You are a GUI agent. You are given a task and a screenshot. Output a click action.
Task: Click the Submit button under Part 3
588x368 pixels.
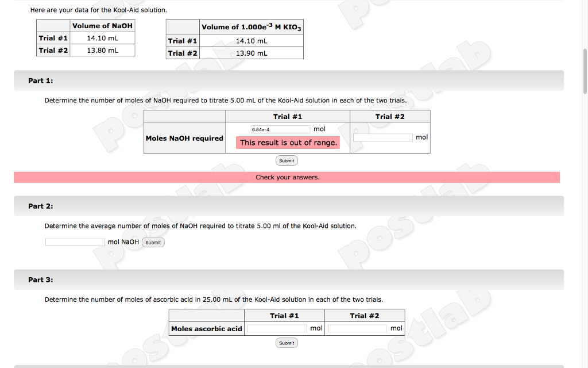coord(287,342)
